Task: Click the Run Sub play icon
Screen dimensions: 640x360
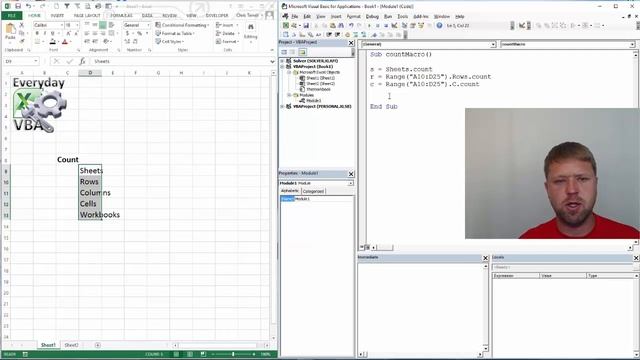Action: 369,26
